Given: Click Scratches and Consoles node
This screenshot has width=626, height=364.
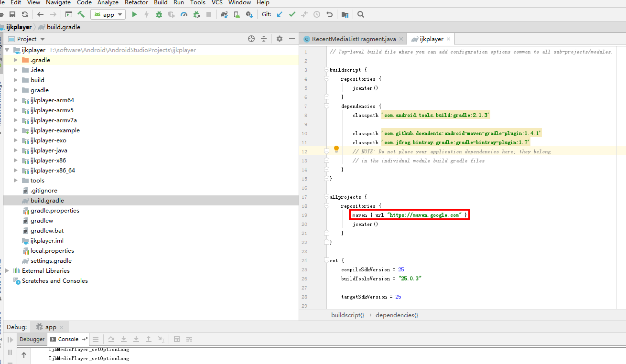Looking at the screenshot, I should point(55,281).
